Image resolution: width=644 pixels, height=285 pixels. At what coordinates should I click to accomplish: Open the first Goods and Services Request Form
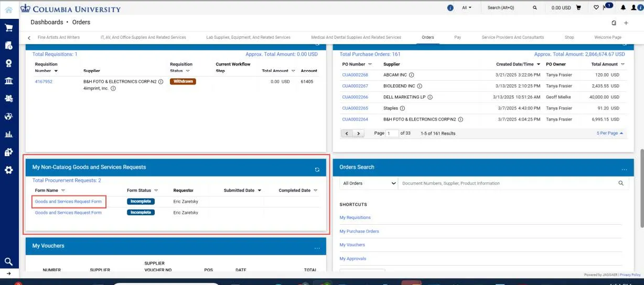click(x=68, y=201)
